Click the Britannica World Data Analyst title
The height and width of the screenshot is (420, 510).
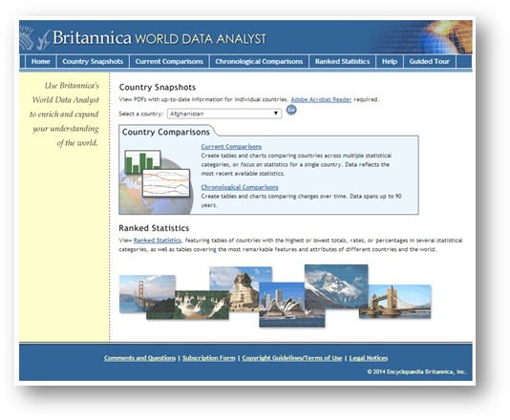[x=159, y=38]
